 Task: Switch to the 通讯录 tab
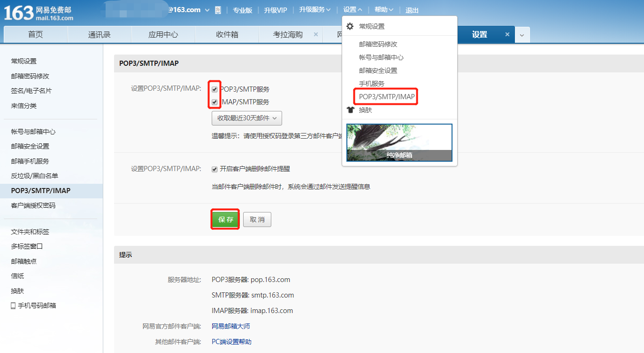click(x=100, y=34)
